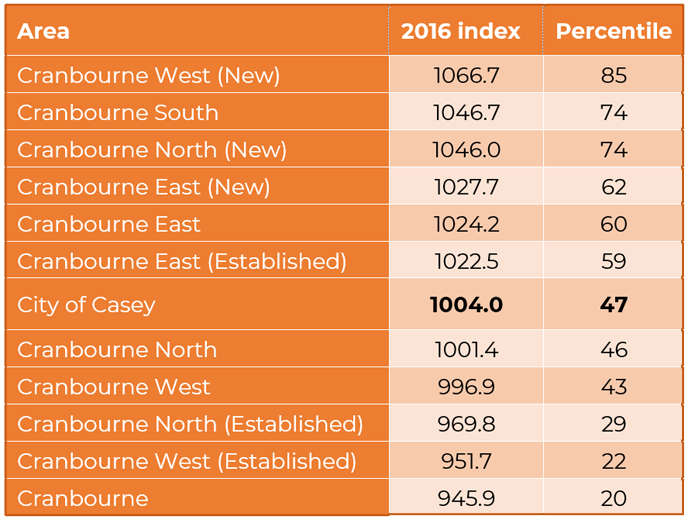This screenshot has height=523, width=692.
Task: Select the Cranbourne West (New) area cell
Action: [149, 76]
